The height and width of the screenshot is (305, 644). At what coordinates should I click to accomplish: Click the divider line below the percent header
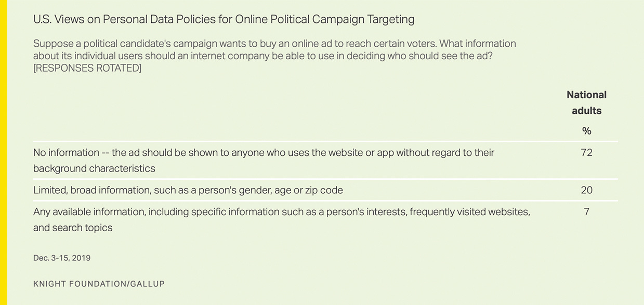click(x=326, y=141)
